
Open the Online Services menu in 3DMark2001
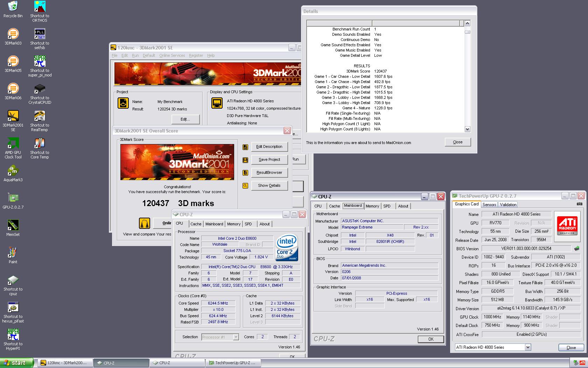(x=172, y=55)
